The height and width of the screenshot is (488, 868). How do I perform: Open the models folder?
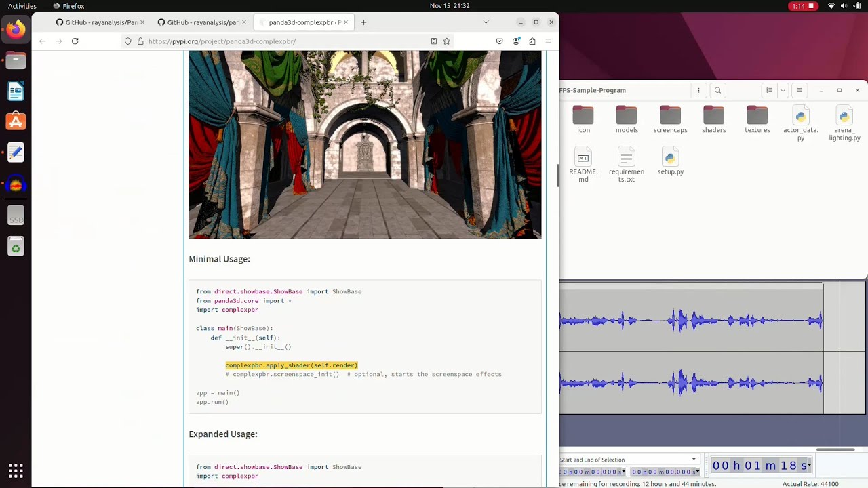pyautogui.click(x=627, y=120)
